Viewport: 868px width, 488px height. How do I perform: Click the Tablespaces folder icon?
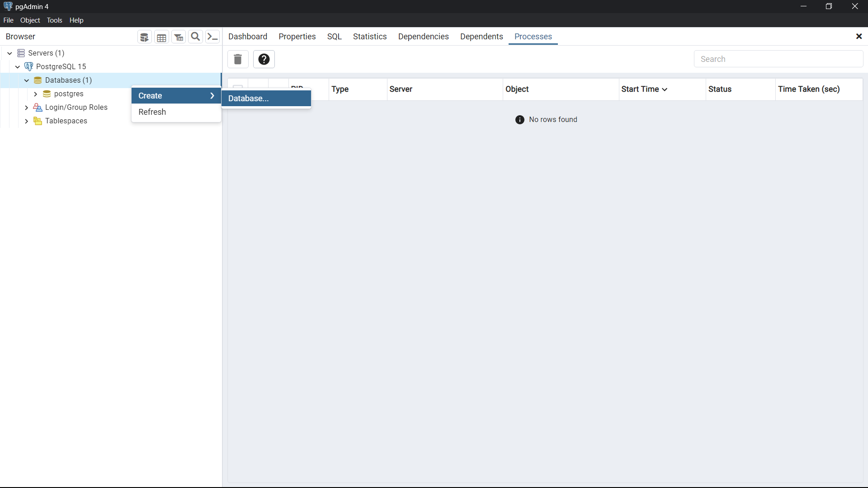(x=38, y=121)
